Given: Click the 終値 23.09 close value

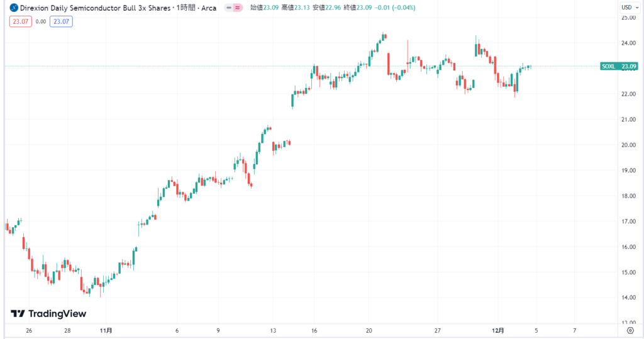Looking at the screenshot, I should click(357, 8).
